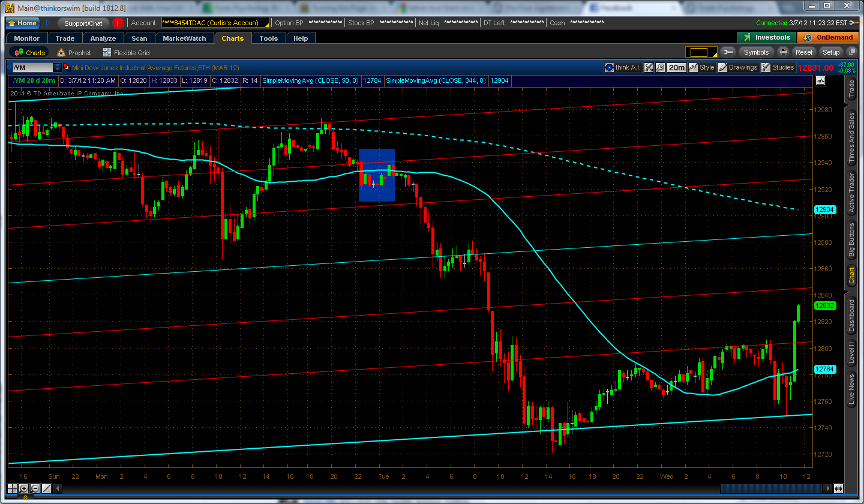Open the Drawings menu
864x504 pixels.
click(x=738, y=68)
